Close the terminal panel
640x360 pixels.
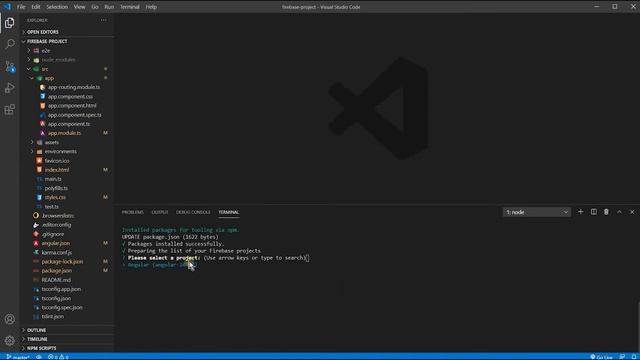632,212
